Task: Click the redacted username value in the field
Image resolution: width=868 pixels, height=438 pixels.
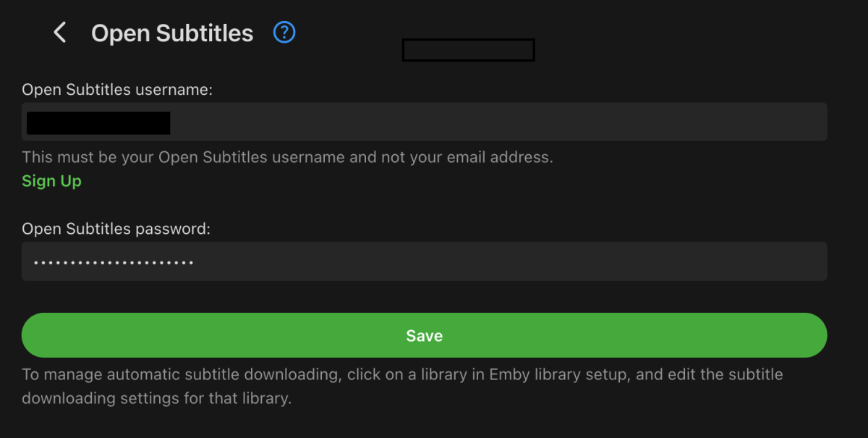Action: click(x=98, y=123)
